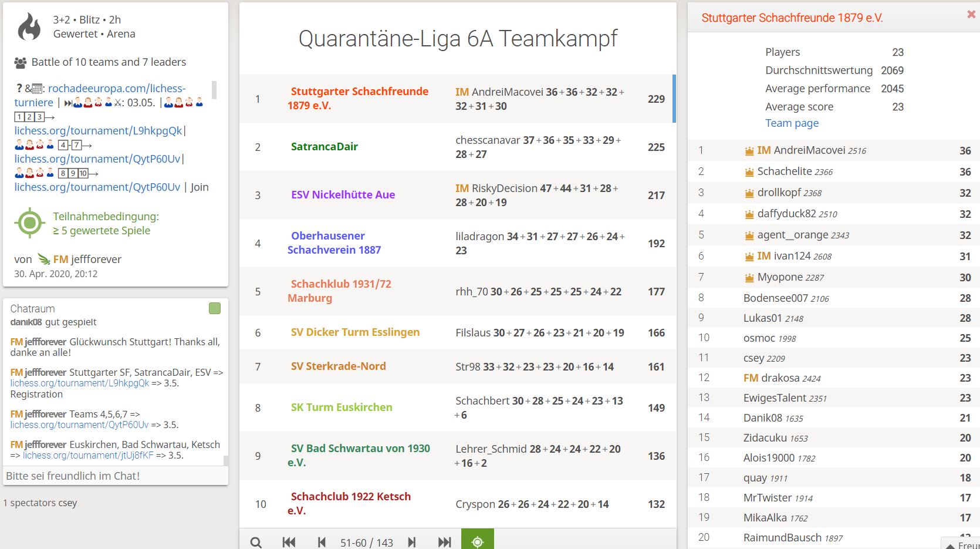Open rochadeeuropa.com/lichess-turniere link
Image resolution: width=980 pixels, height=549 pixels.
(x=100, y=95)
